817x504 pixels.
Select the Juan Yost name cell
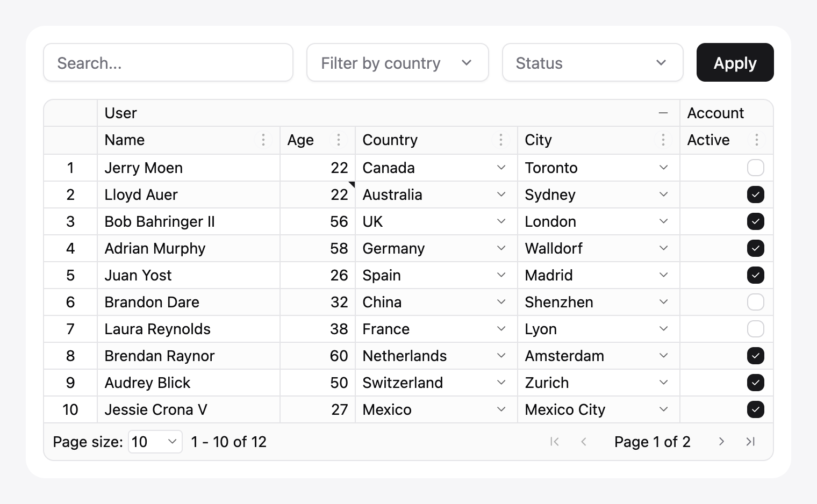point(189,275)
